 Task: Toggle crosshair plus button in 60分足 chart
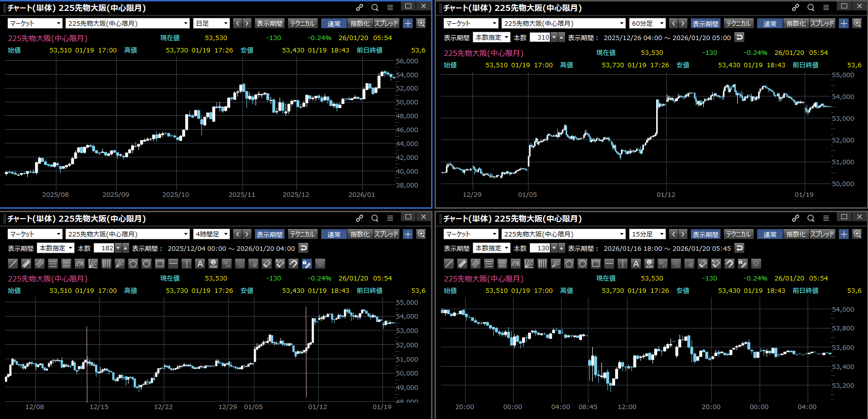point(844,23)
